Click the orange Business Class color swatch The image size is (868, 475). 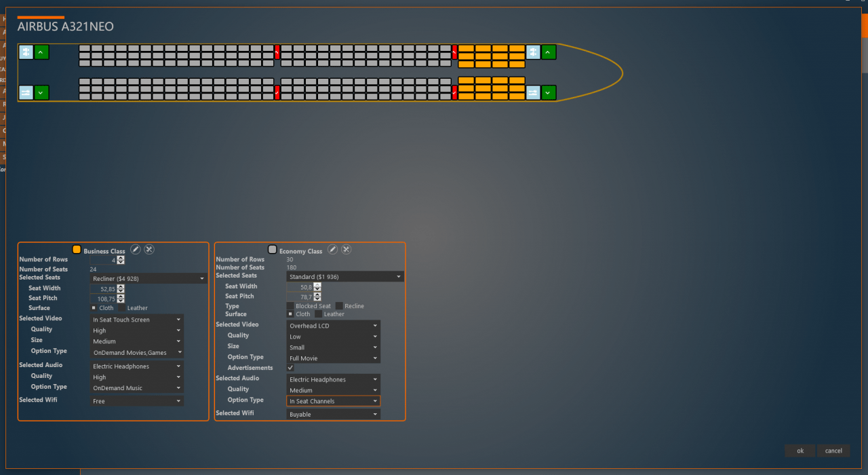[77, 250]
